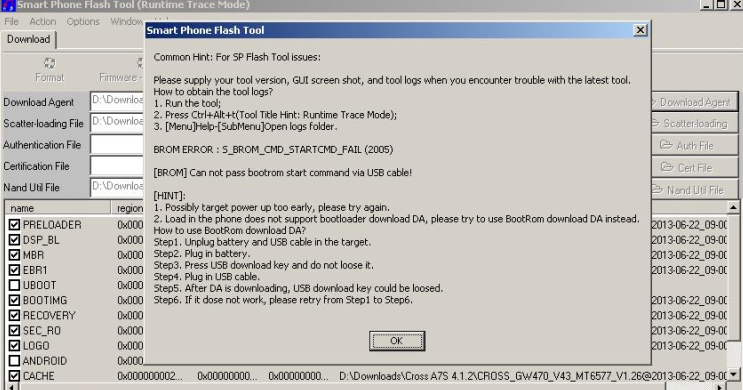Uncheck the EBR1 partition
The height and width of the screenshot is (390, 743).
(x=14, y=270)
